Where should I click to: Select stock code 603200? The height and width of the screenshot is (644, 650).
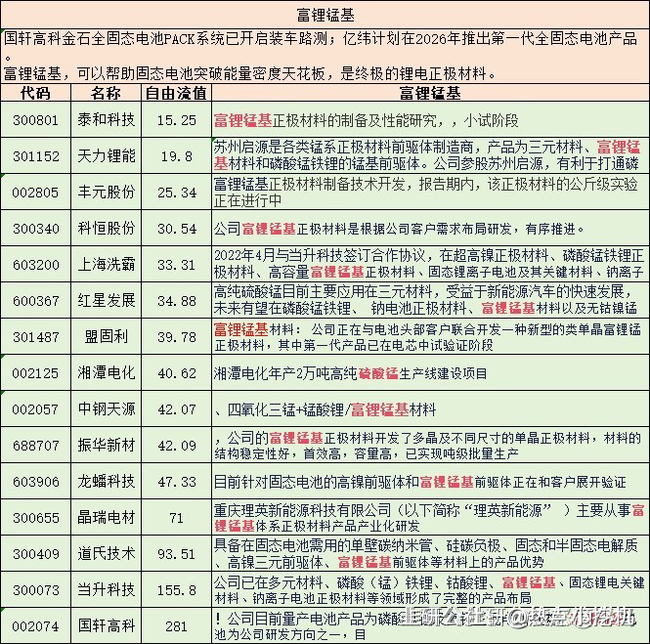pyautogui.click(x=35, y=265)
